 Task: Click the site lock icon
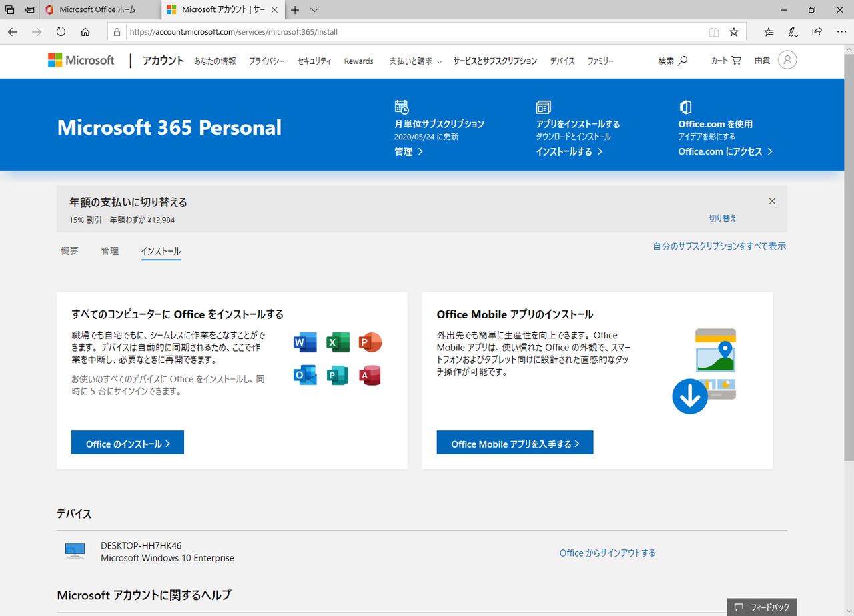(x=117, y=32)
